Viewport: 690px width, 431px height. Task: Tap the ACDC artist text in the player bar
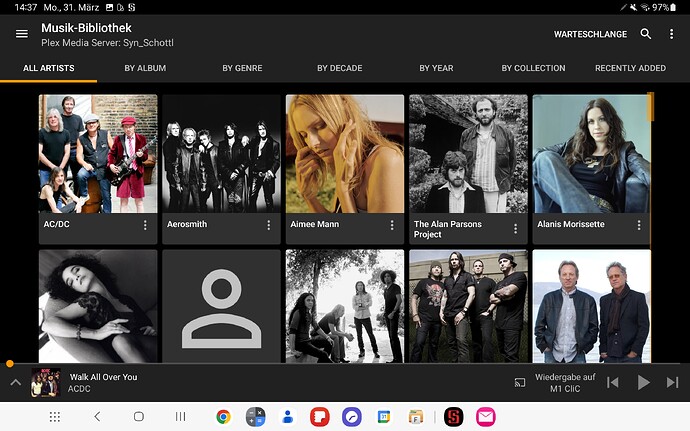(79, 389)
